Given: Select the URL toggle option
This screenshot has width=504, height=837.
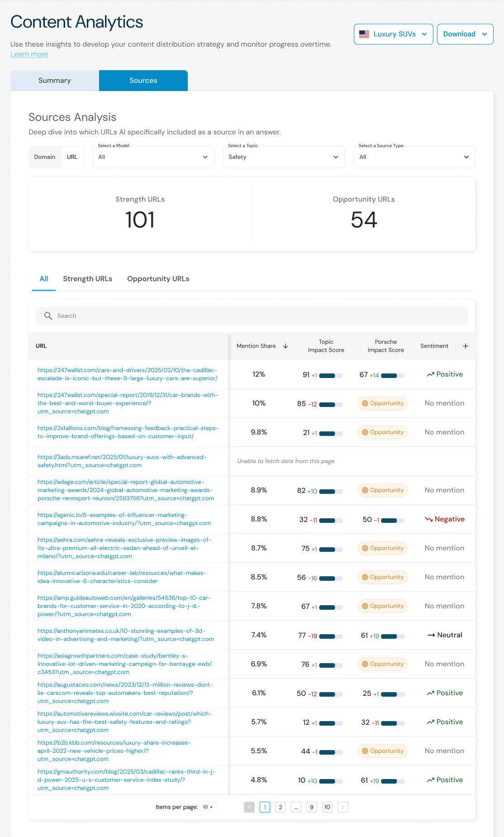Looking at the screenshot, I should (72, 157).
